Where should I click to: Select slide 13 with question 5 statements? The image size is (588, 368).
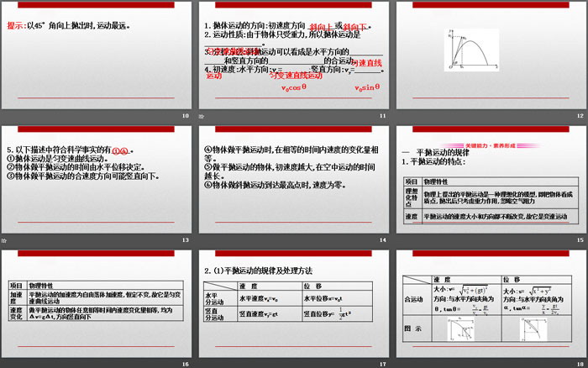point(97,180)
